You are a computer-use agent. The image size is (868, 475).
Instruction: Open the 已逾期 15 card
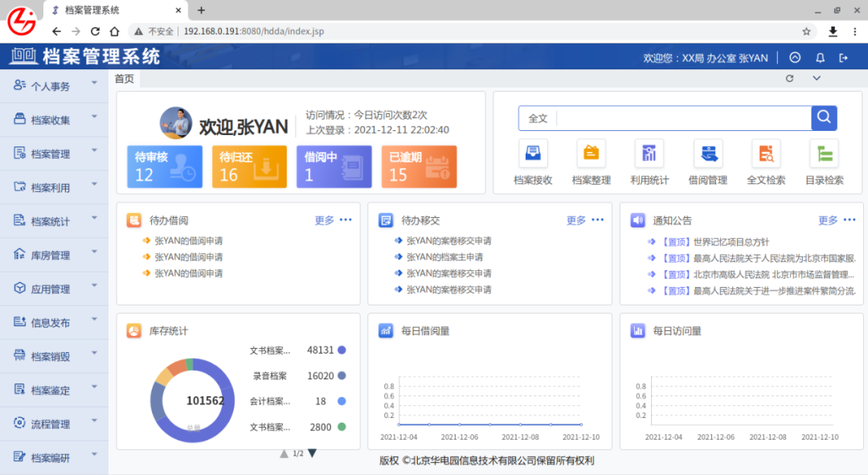point(419,166)
